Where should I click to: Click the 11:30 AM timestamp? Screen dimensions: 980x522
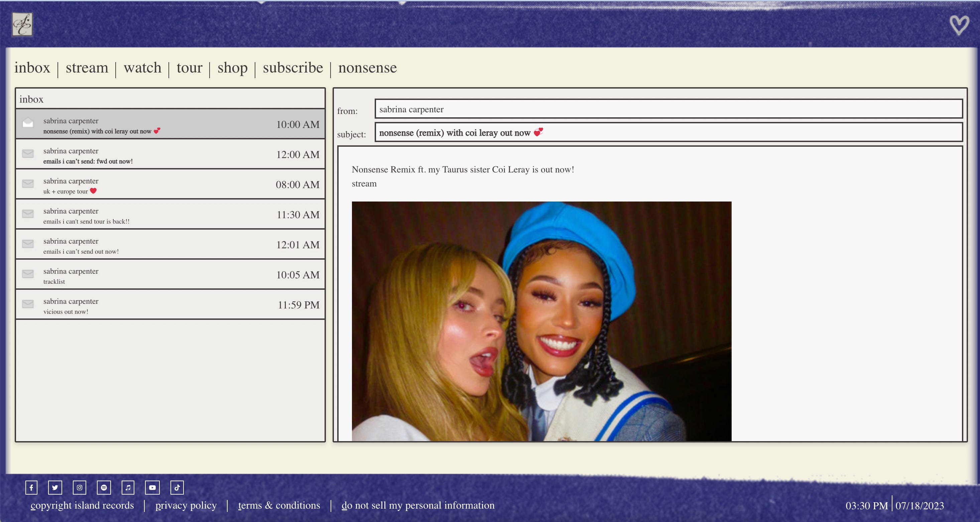[x=298, y=215]
